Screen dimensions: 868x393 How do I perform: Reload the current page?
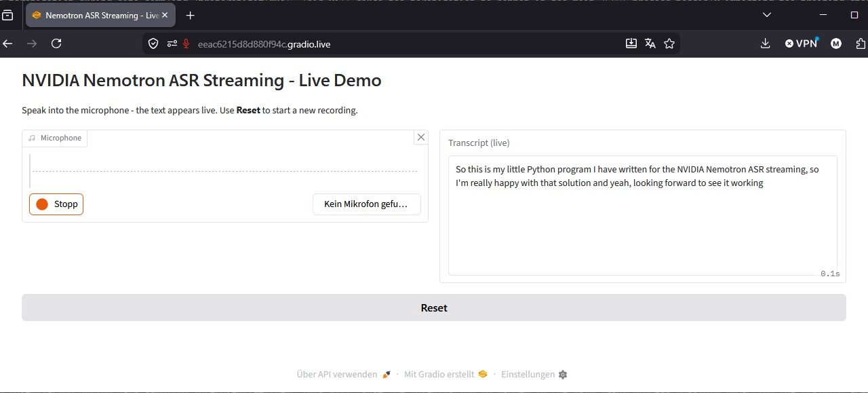click(x=56, y=43)
